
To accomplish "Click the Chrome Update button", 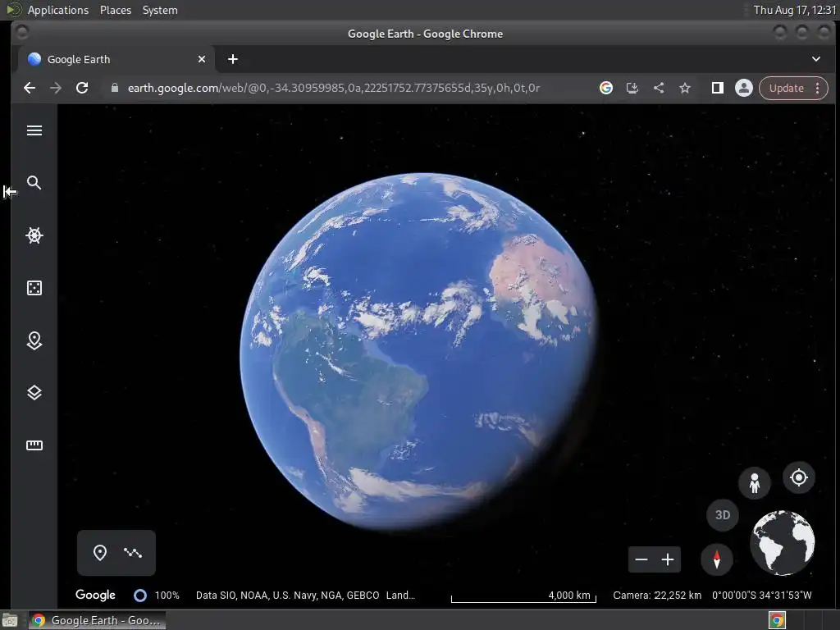I will pos(787,88).
